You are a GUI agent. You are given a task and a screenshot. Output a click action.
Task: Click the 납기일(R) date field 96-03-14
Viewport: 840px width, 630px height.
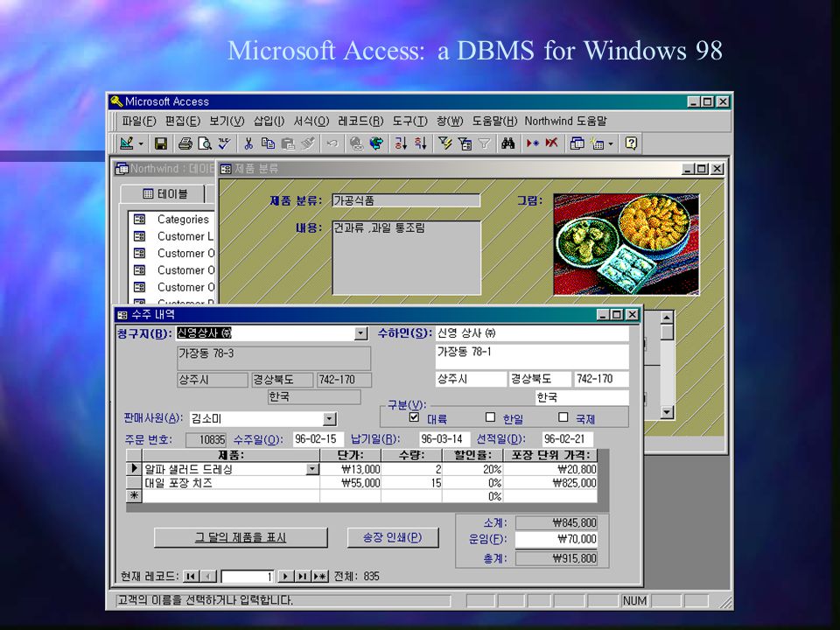coord(444,439)
